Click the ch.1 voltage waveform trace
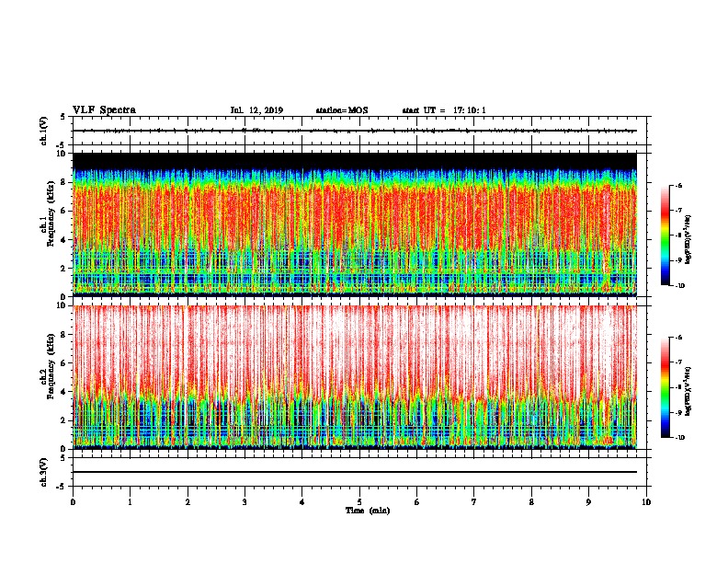 (355, 131)
